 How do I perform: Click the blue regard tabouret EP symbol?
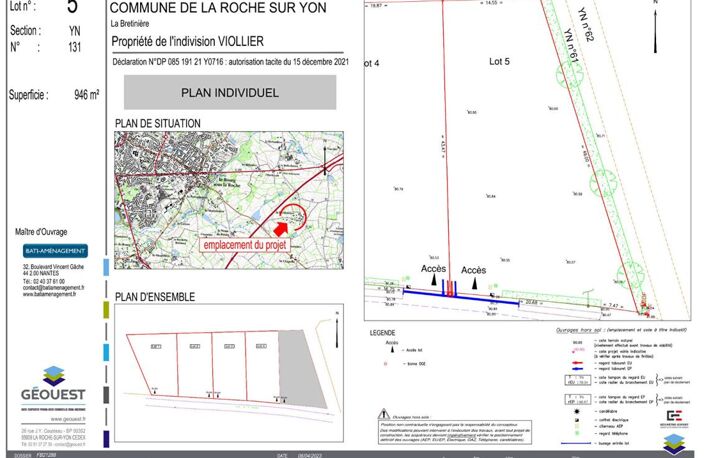pyautogui.click(x=578, y=368)
